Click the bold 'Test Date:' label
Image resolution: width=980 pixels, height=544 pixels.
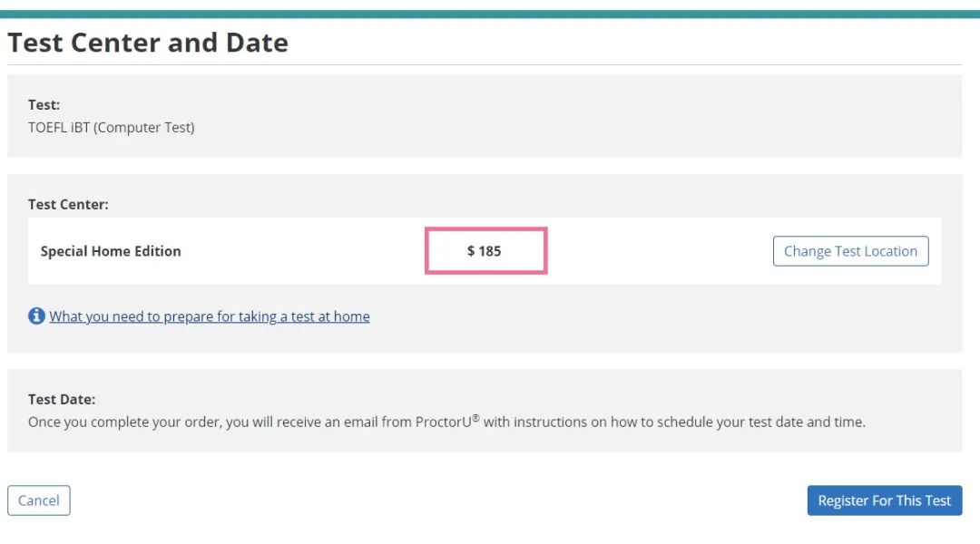(62, 399)
